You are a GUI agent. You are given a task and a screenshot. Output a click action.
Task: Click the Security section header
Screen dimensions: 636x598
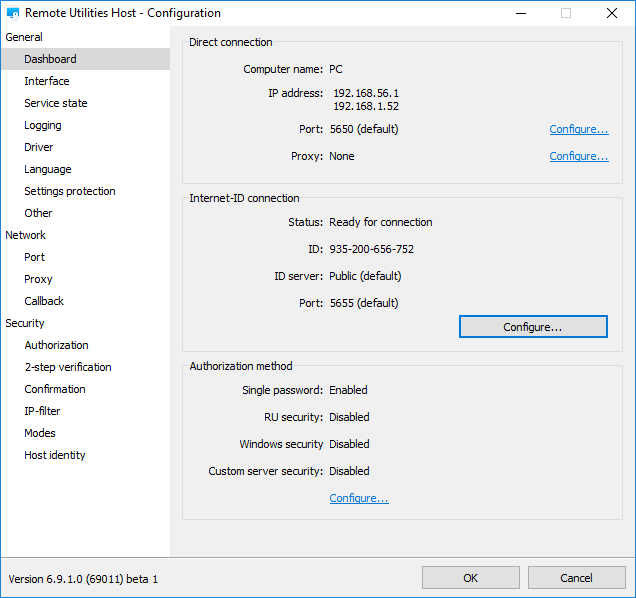25,323
